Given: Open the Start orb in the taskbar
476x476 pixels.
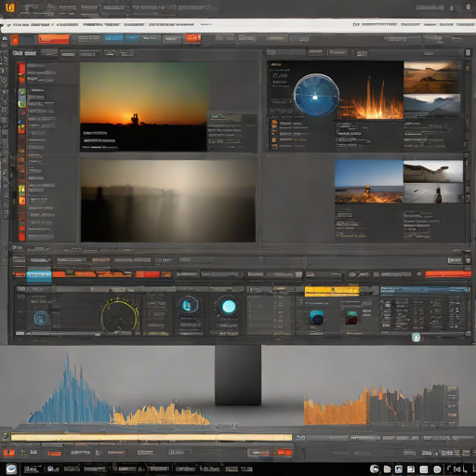Looking at the screenshot, I should coord(11,469).
